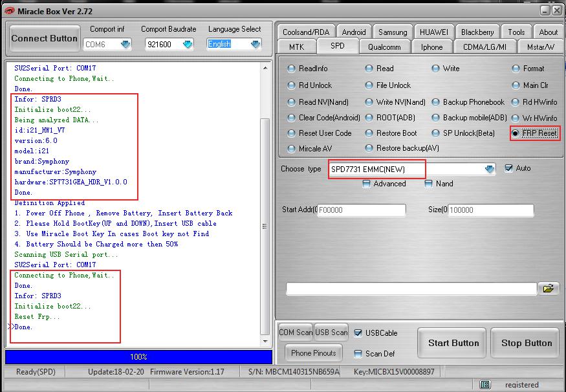This screenshot has height=392, width=566.
Task: Click the USB Scan button
Action: click(331, 332)
